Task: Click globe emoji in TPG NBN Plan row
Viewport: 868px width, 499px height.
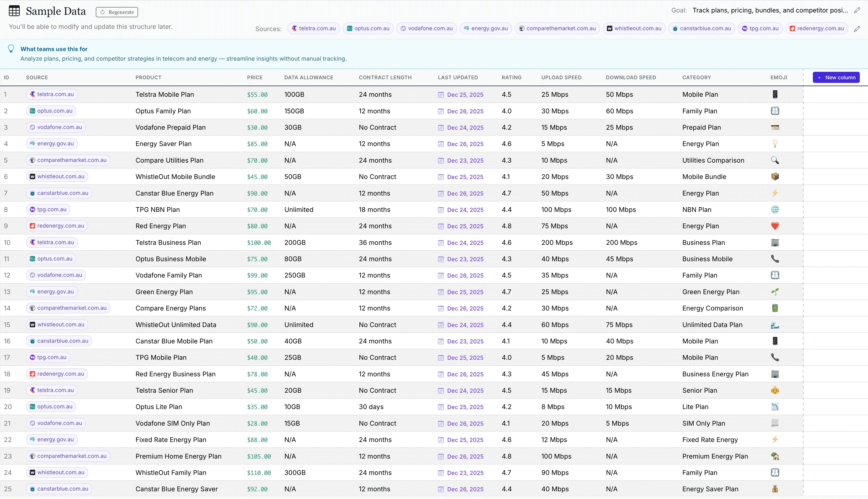Action: (x=775, y=209)
